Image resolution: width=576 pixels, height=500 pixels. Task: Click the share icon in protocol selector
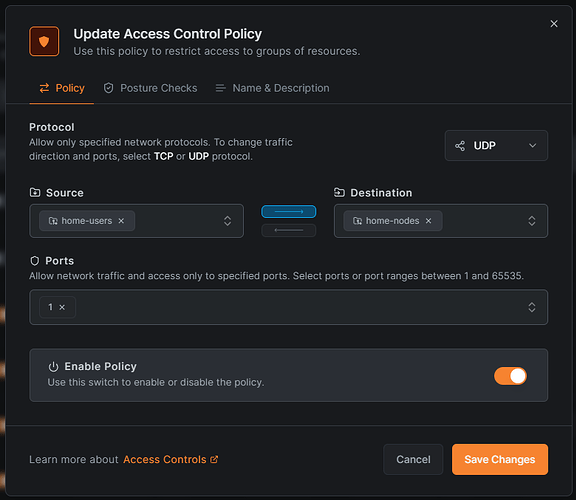(x=460, y=146)
